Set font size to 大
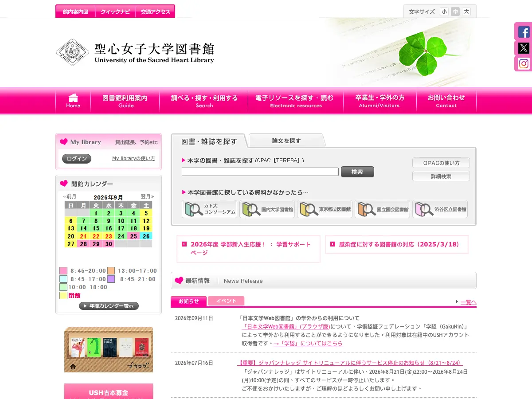This screenshot has height=399, width=532. [x=466, y=12]
